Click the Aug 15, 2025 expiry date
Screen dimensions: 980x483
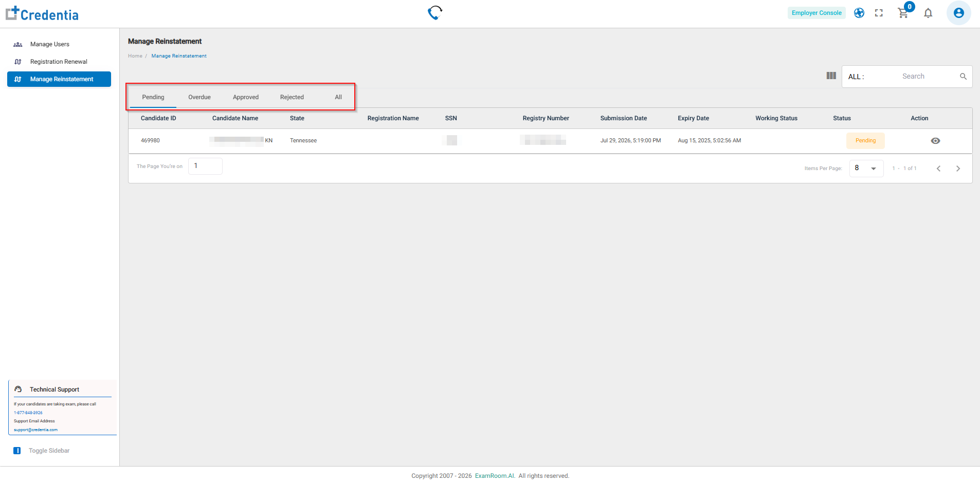point(709,141)
